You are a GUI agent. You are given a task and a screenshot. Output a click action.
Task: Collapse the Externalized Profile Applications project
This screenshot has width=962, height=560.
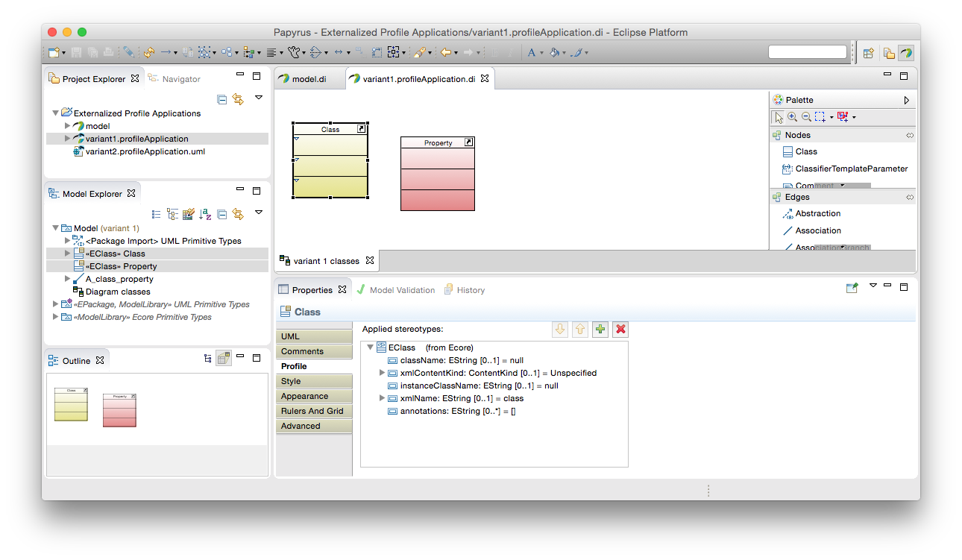coord(56,113)
